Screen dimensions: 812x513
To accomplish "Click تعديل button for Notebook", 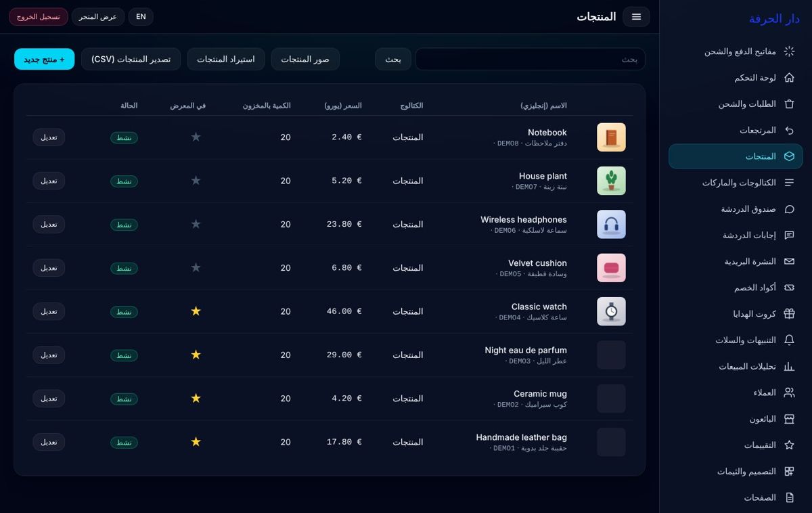I will pyautogui.click(x=49, y=137).
